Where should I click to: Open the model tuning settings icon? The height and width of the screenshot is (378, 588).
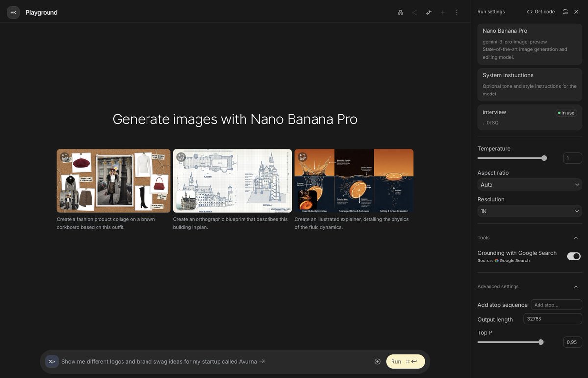[400, 12]
